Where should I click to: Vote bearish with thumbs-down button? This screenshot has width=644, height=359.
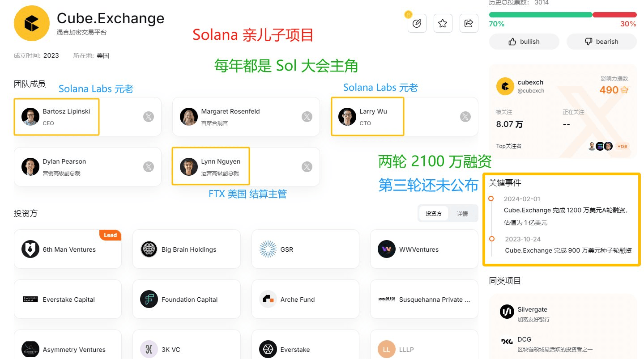pos(601,42)
